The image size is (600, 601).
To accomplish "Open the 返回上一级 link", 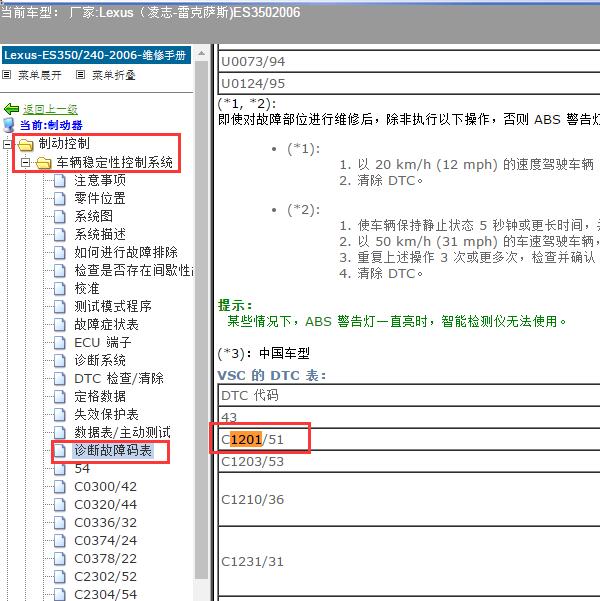I will (50, 110).
